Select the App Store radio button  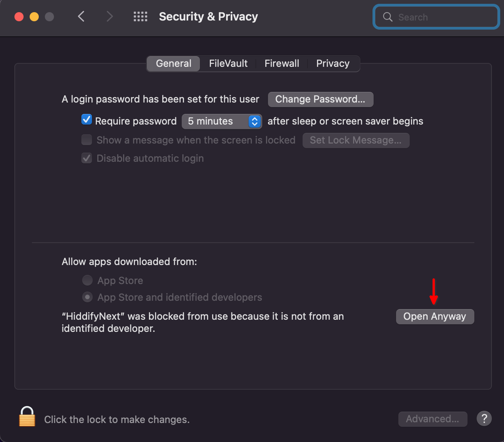click(87, 280)
